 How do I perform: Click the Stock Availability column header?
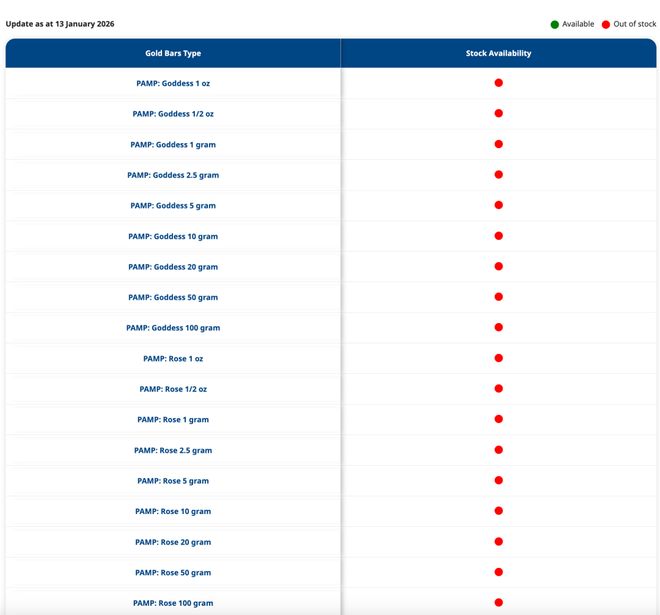click(498, 53)
